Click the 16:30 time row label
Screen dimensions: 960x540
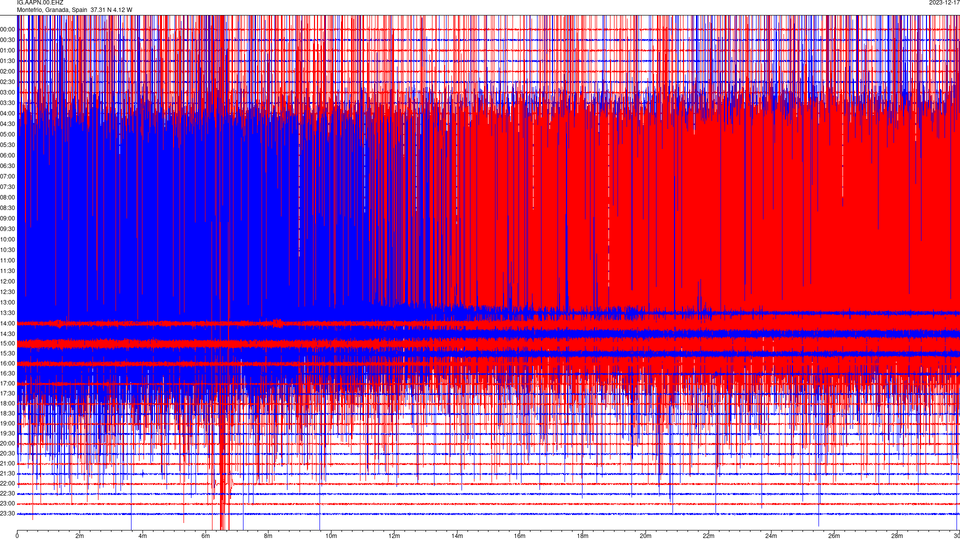[x=7, y=373]
